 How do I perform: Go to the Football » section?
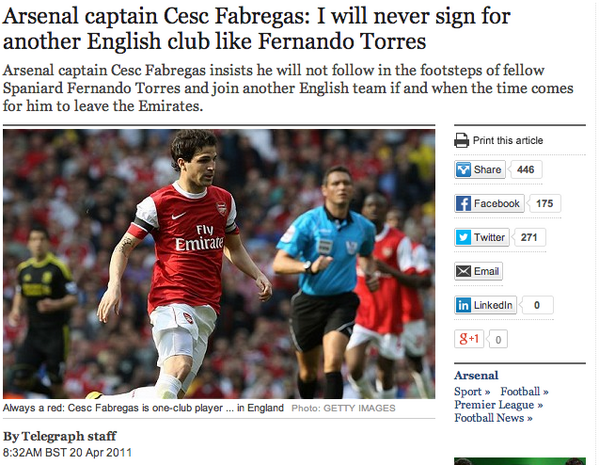(x=525, y=392)
